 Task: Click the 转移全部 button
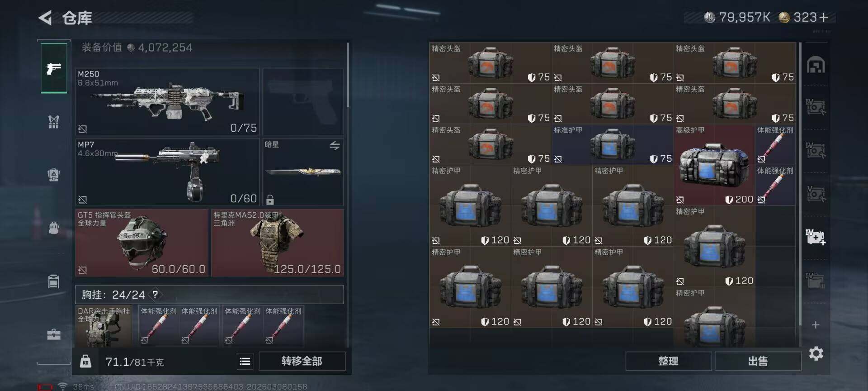click(302, 361)
